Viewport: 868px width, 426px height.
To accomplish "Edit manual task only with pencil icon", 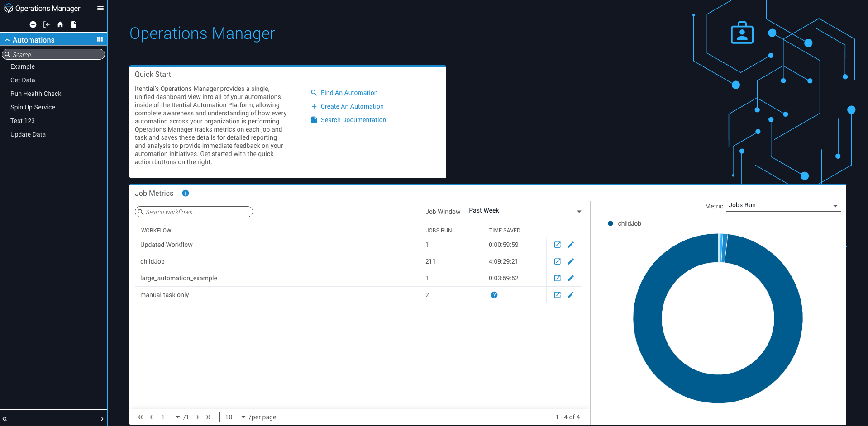I will (x=571, y=295).
